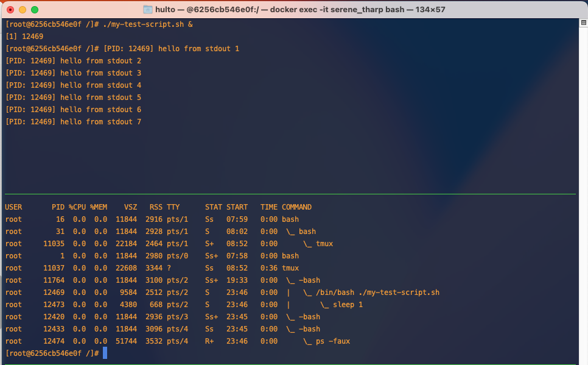Click the '07:59' start time
The image size is (588, 365).
(x=237, y=219)
